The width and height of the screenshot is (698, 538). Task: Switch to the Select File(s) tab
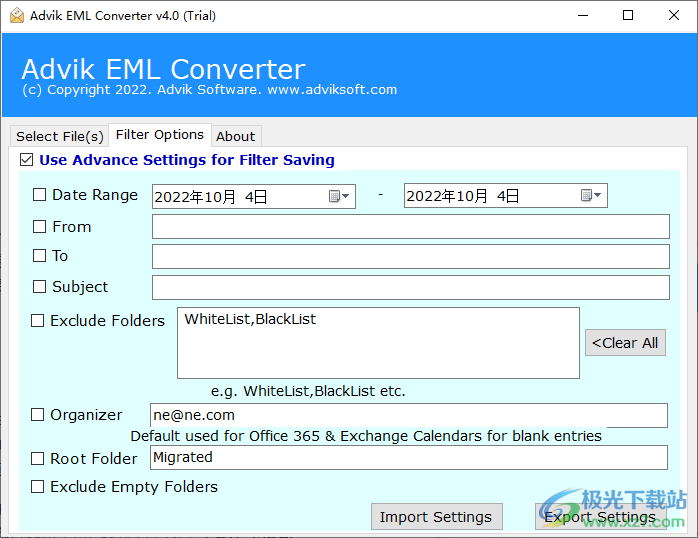pyautogui.click(x=59, y=136)
